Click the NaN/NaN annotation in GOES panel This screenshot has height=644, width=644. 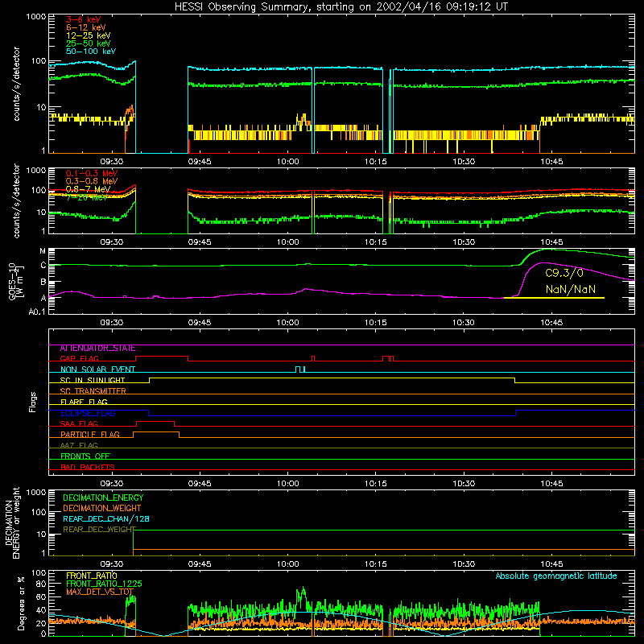[571, 289]
